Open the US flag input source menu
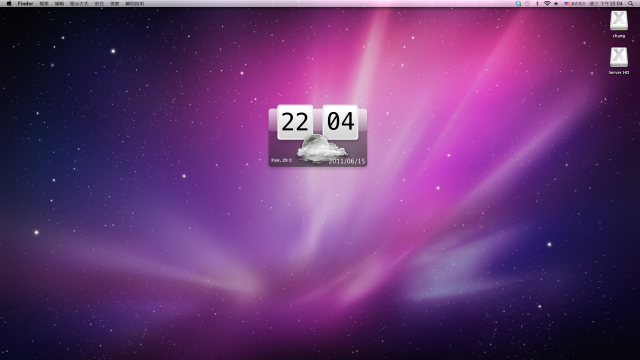The image size is (640, 360). pyautogui.click(x=575, y=3)
